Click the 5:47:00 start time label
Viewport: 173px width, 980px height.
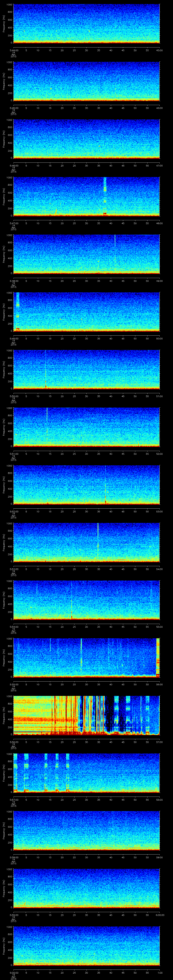coord(14,223)
